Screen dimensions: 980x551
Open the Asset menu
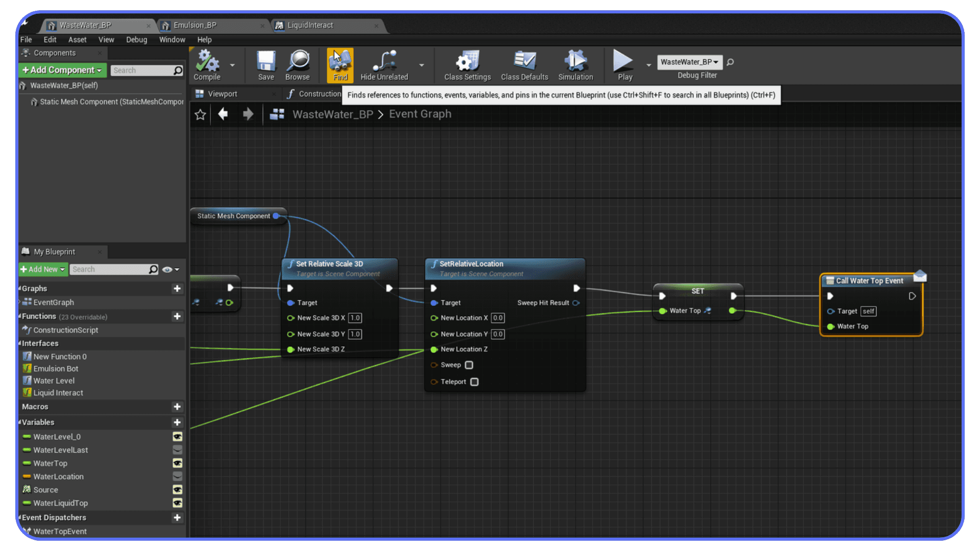77,39
